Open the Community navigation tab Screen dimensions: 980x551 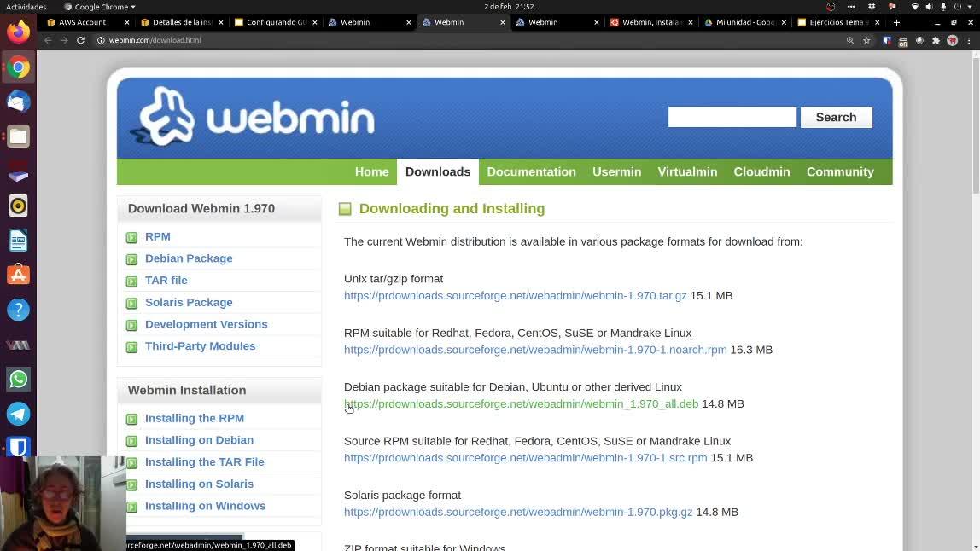click(x=840, y=171)
